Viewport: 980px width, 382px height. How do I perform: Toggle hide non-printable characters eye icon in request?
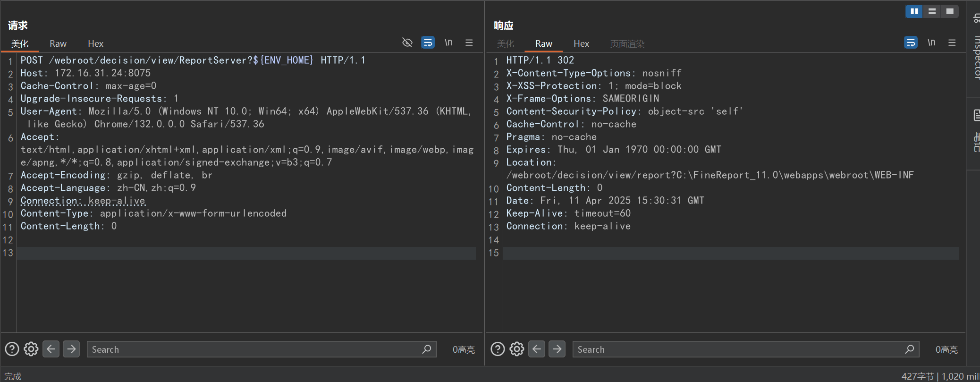pyautogui.click(x=407, y=42)
